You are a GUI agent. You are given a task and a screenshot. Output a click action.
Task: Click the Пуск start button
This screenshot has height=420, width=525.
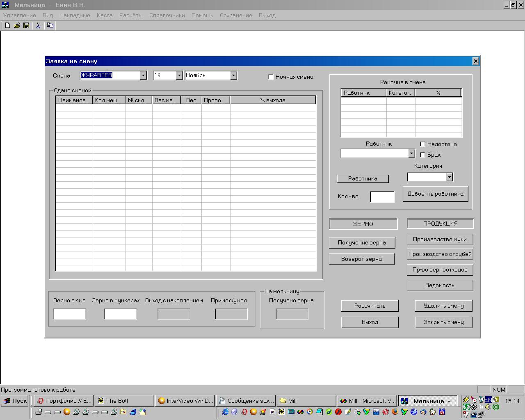(x=15, y=401)
